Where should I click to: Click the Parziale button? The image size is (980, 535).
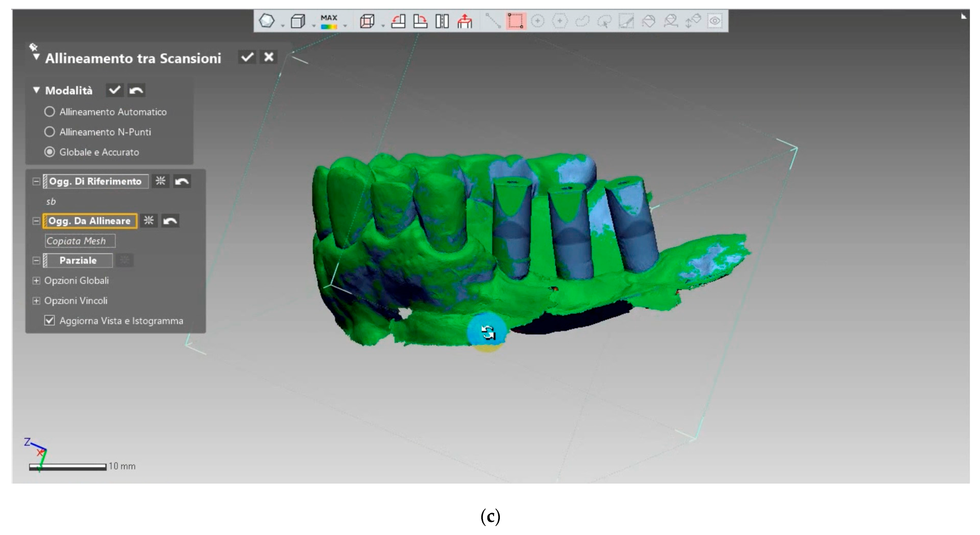point(78,260)
